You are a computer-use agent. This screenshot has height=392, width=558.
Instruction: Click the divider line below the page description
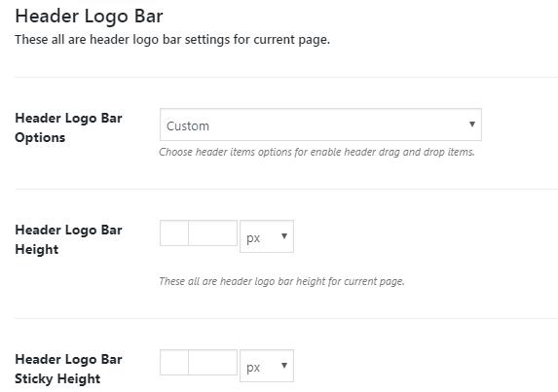[286, 77]
